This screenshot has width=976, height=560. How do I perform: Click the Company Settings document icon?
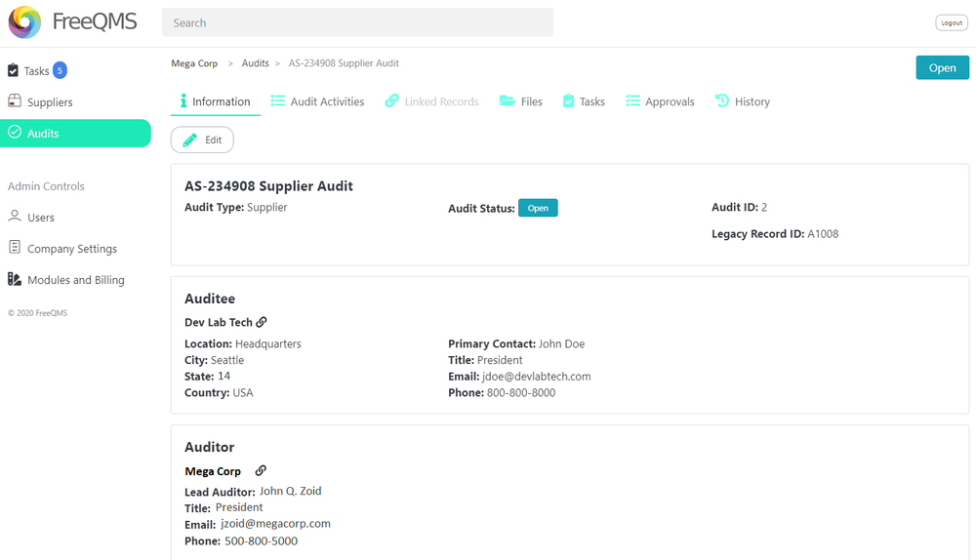[x=15, y=247]
